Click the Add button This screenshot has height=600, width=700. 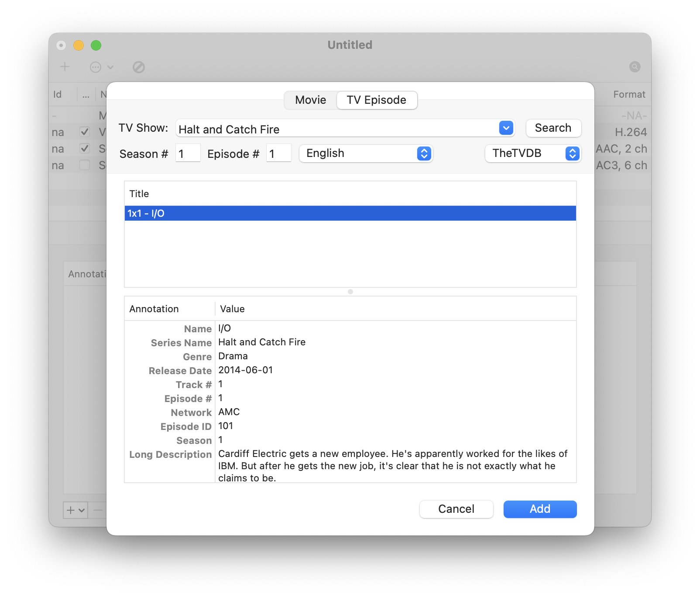[540, 509]
